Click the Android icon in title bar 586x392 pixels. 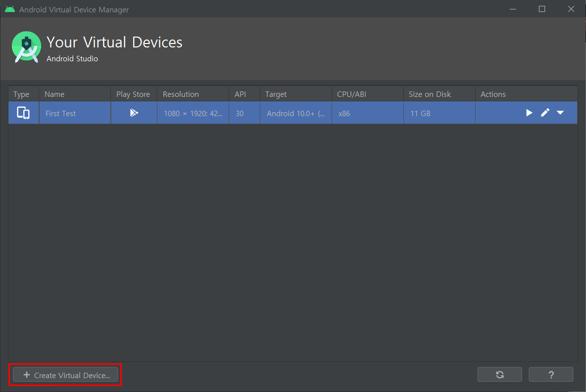point(10,9)
